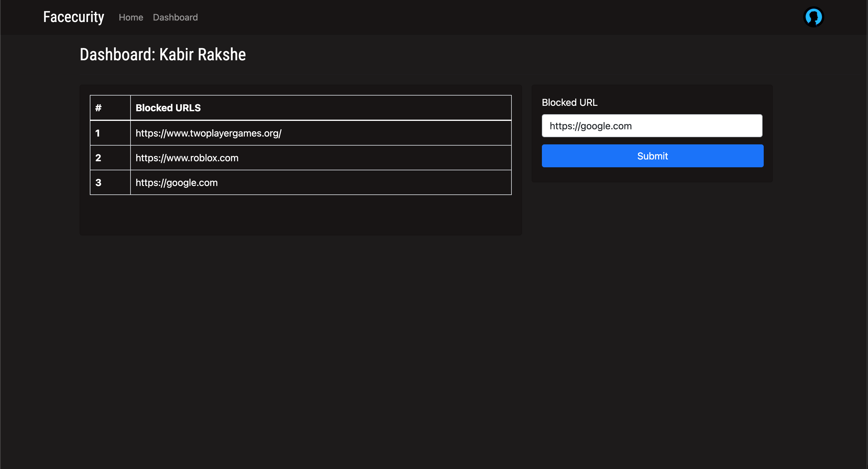This screenshot has height=469, width=868.
Task: Open the Home nav link
Action: tap(131, 17)
